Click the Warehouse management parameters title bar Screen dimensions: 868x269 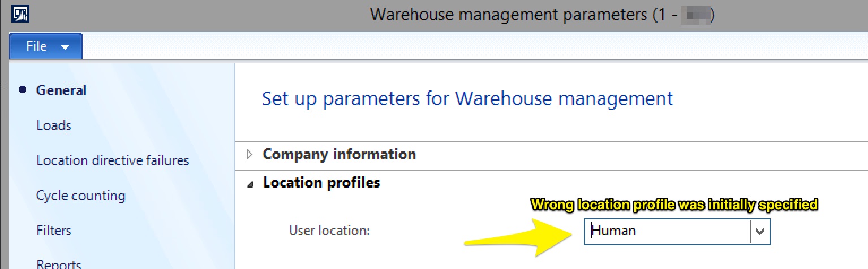pos(542,14)
